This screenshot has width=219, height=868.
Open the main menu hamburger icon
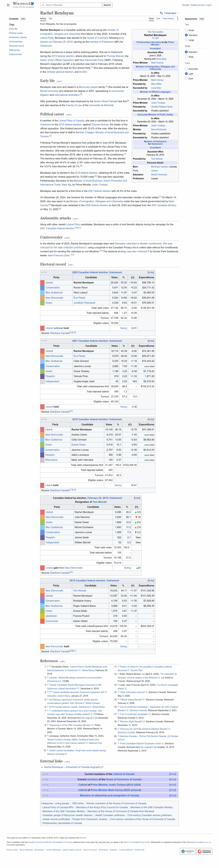point(8,5)
